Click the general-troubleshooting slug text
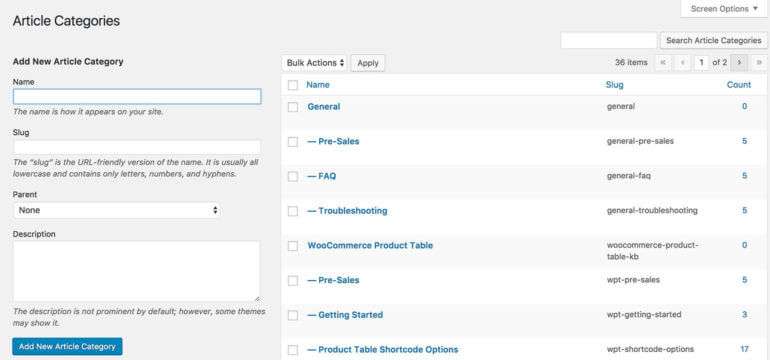 652,210
